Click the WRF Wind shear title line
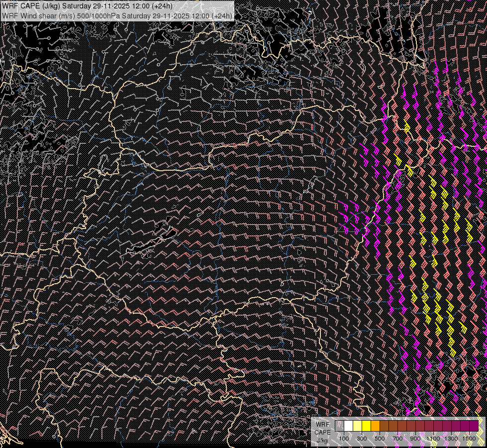 (x=117, y=15)
